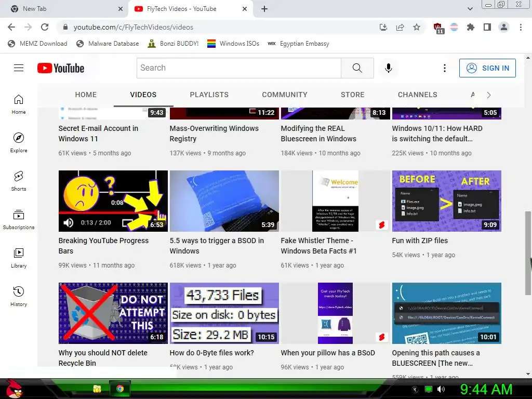Open the Chrome profile avatar
The image size is (532, 399).
coord(504,27)
